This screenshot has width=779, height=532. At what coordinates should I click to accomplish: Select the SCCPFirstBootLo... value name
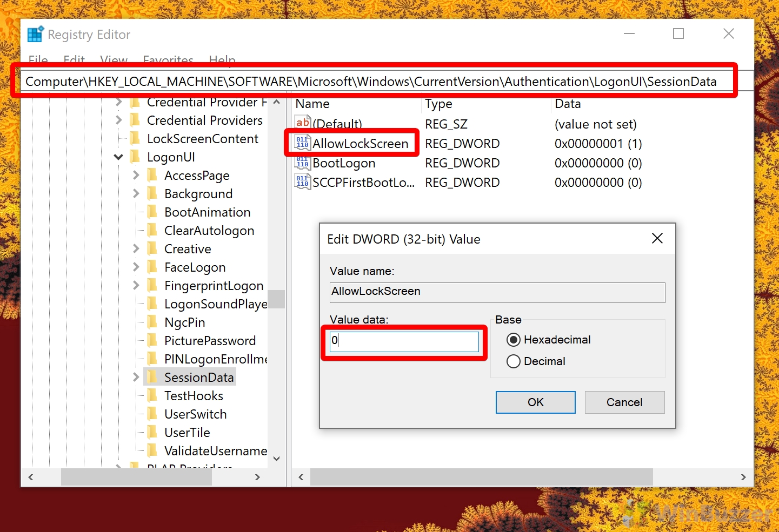(x=363, y=183)
